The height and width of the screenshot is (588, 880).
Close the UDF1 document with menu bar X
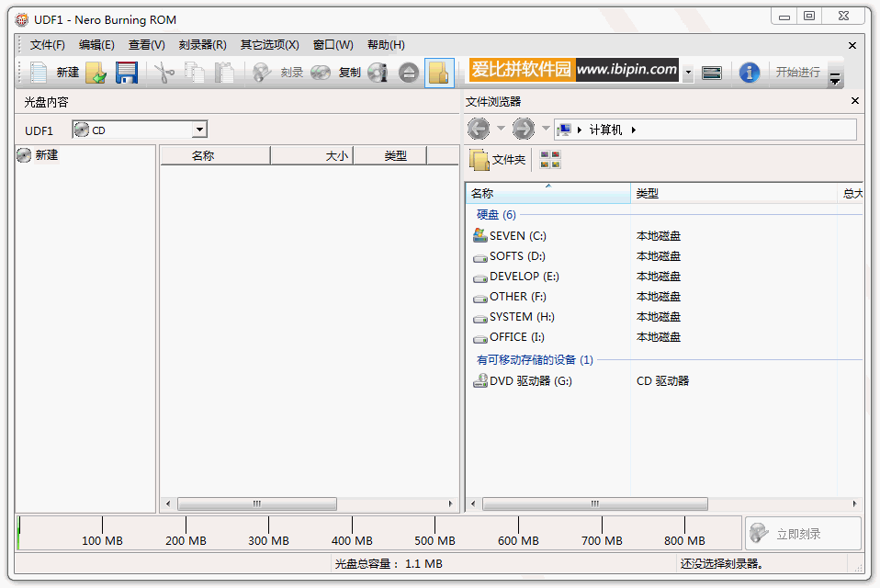[852, 45]
